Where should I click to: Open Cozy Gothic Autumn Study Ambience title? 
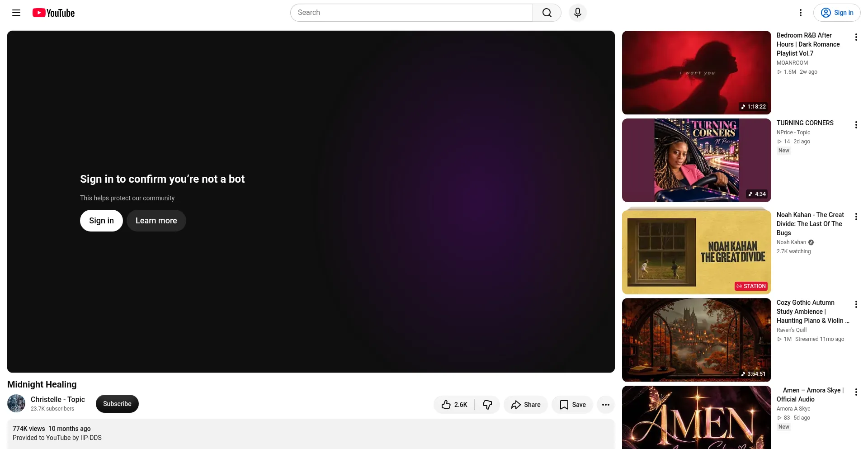coord(813,312)
